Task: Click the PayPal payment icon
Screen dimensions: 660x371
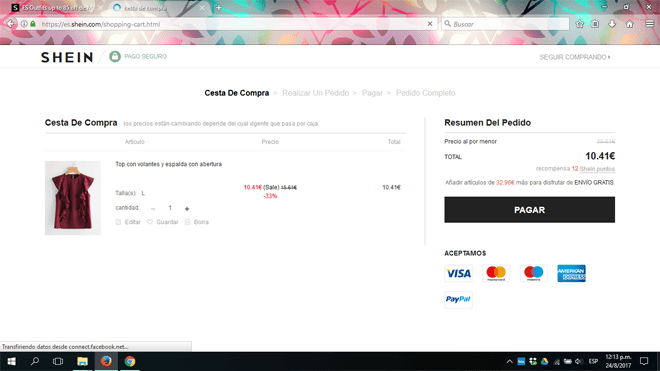Action: coord(458,299)
